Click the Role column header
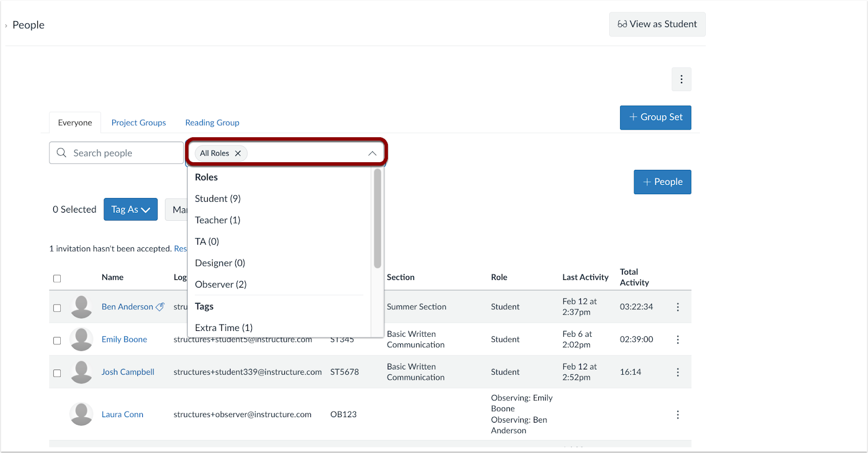 click(x=499, y=277)
